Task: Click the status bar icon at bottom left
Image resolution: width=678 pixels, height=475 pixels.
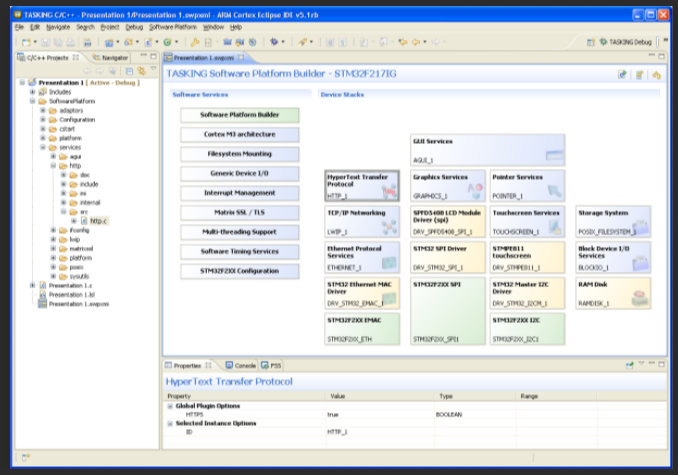Action: pyautogui.click(x=26, y=457)
